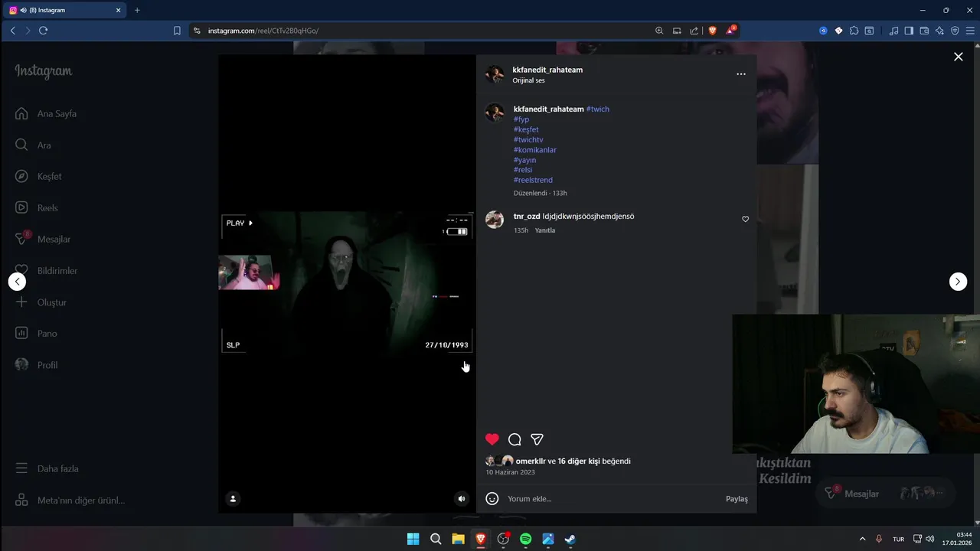
Task: Open the #komikanlar hashtag
Action: (x=535, y=150)
